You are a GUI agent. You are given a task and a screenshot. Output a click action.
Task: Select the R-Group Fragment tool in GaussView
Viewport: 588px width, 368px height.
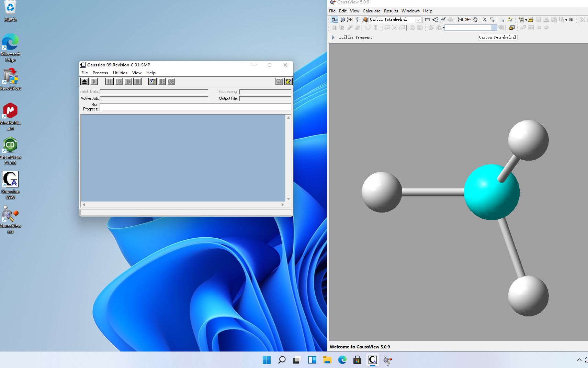350,20
